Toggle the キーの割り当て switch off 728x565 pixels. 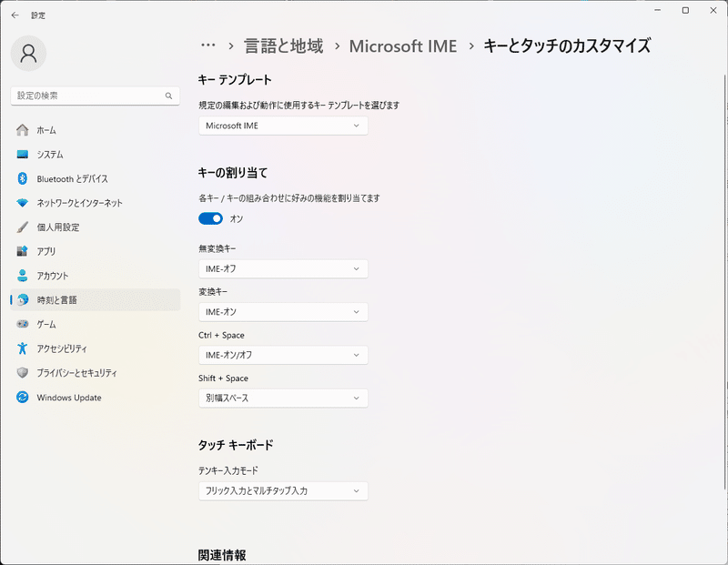[x=211, y=218]
